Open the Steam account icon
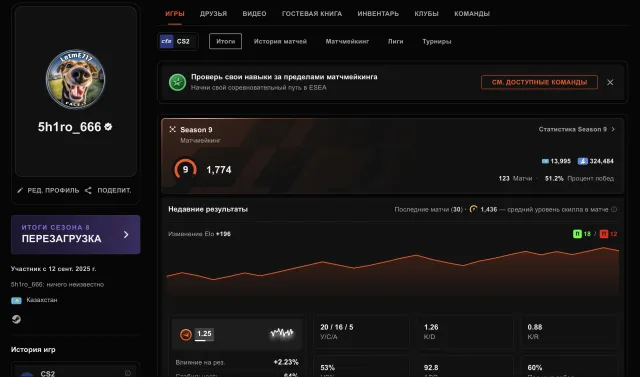The image size is (640, 377). pyautogui.click(x=16, y=319)
